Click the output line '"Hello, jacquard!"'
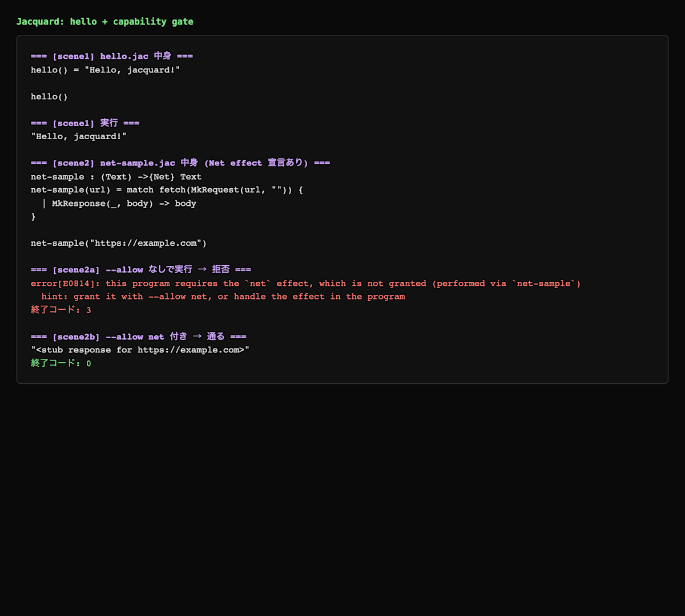 [x=79, y=136]
